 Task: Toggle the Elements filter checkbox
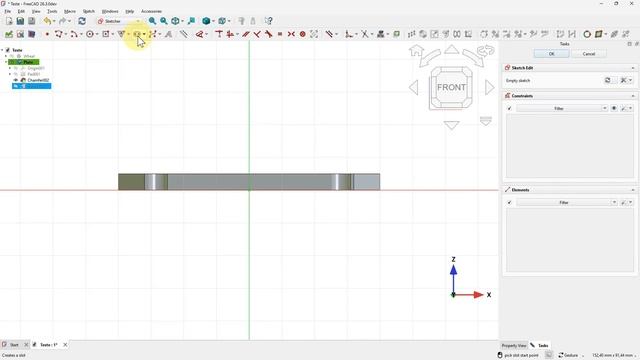point(509,202)
